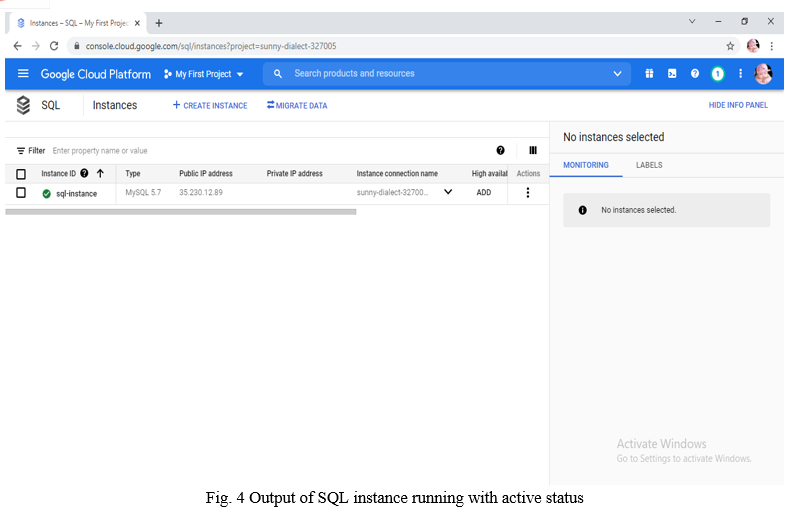Image resolution: width=791 pixels, height=514 pixels.
Task: Open the sql-instance link
Action: pyautogui.click(x=76, y=194)
